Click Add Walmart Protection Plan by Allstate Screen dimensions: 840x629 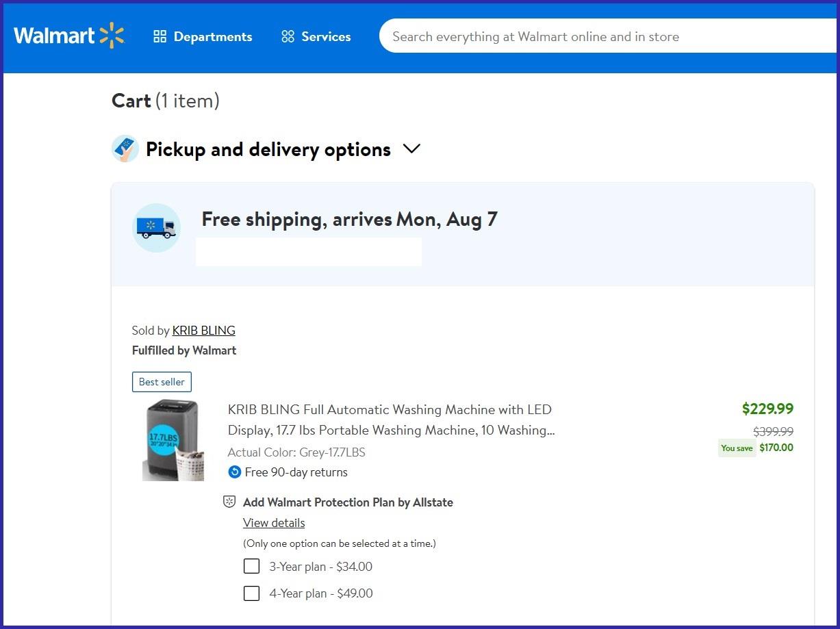point(348,502)
